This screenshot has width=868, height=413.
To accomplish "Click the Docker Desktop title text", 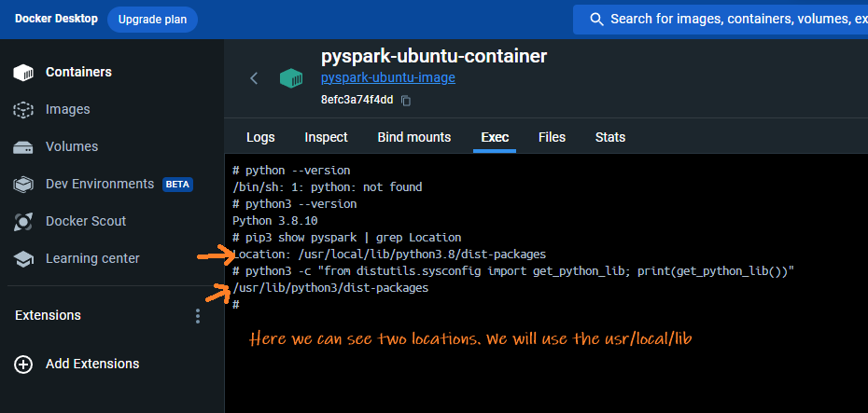I will point(56,19).
